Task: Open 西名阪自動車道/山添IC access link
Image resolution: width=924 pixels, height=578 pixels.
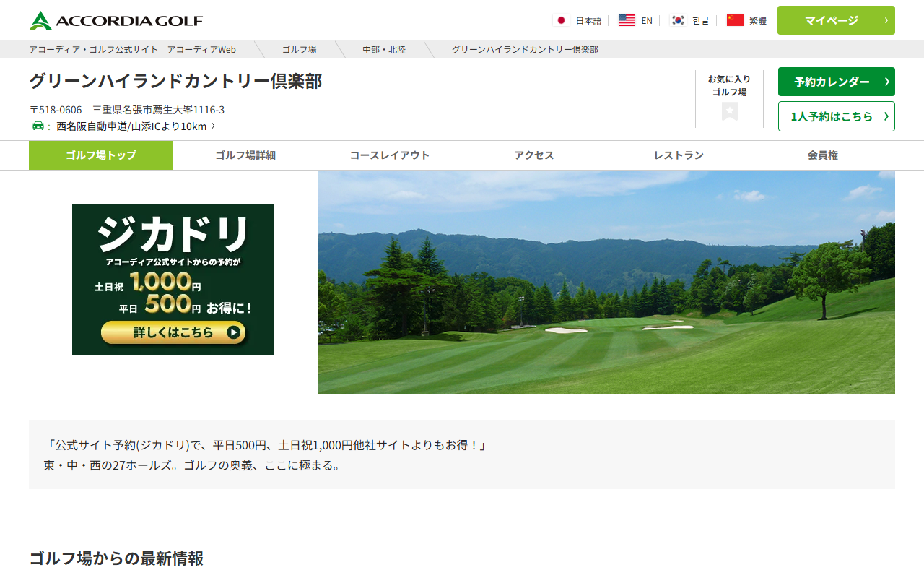Action: pyautogui.click(x=136, y=126)
